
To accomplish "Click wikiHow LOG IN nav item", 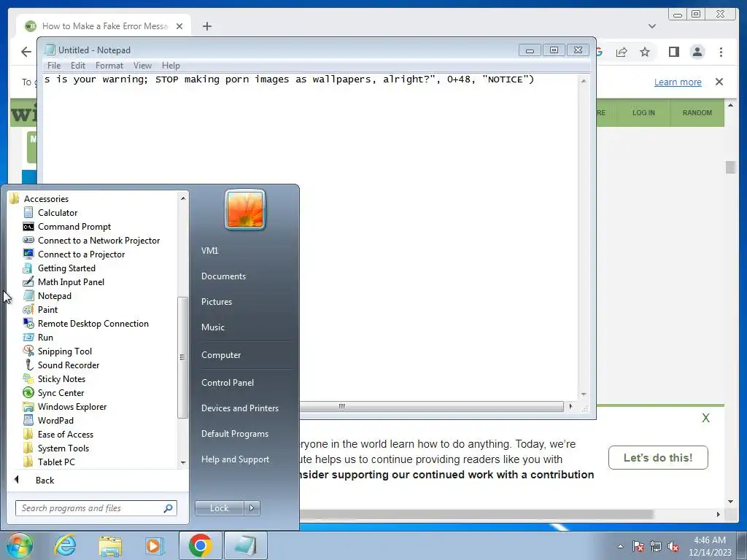I will click(x=643, y=113).
